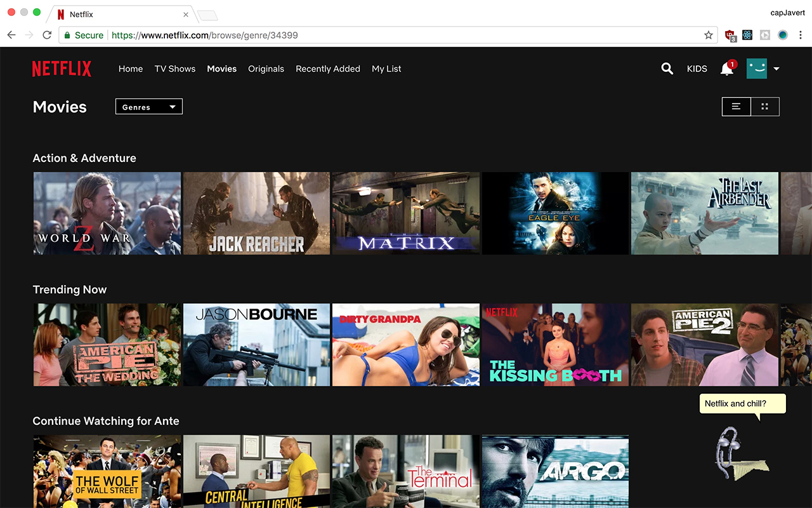
Task: Click the green Secure lock indicator
Action: [x=84, y=35]
